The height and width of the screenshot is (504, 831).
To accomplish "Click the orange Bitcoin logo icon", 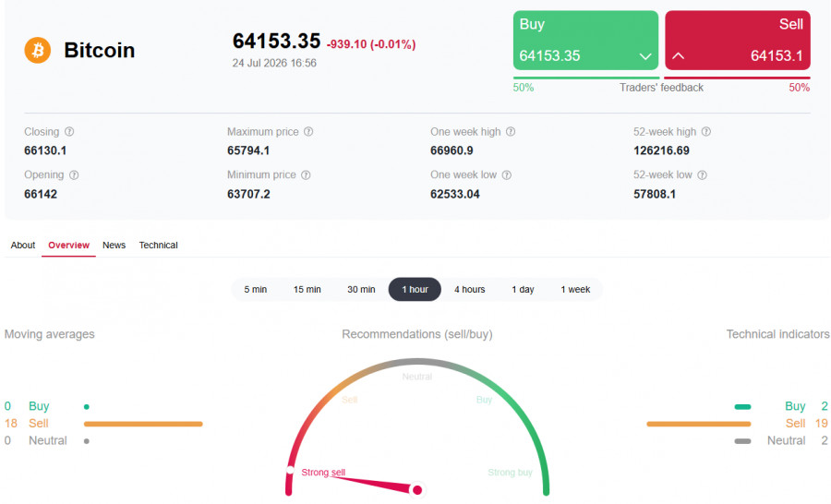I will (x=38, y=51).
